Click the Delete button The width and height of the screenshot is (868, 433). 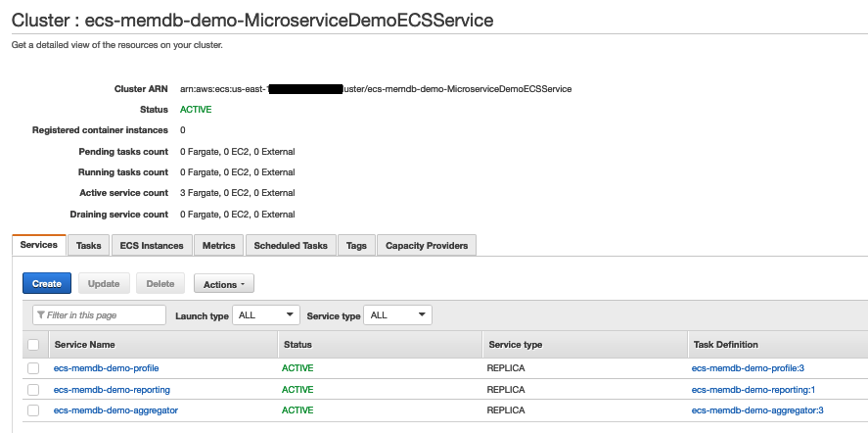pyautogui.click(x=160, y=283)
